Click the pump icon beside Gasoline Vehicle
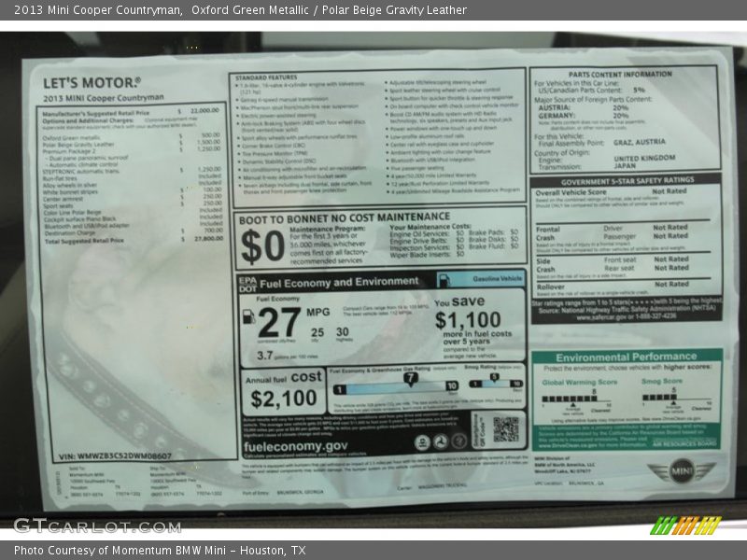Viewport: 747px width, 560px height. click(x=444, y=280)
